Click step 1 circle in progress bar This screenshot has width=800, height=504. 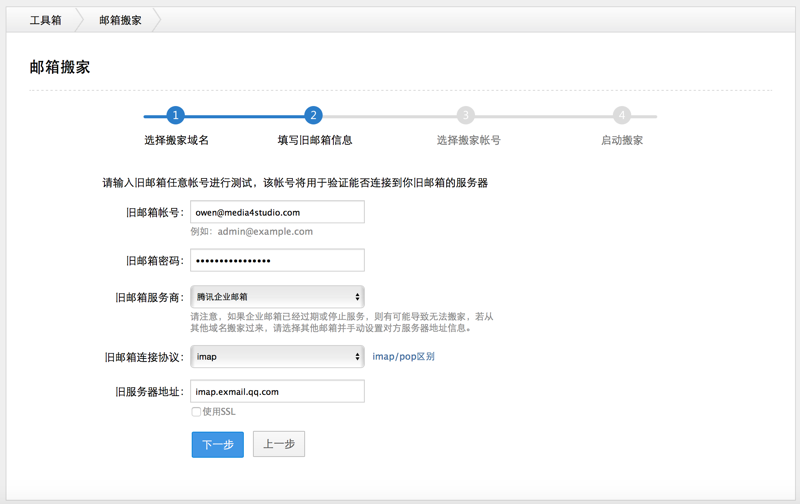[176, 116]
